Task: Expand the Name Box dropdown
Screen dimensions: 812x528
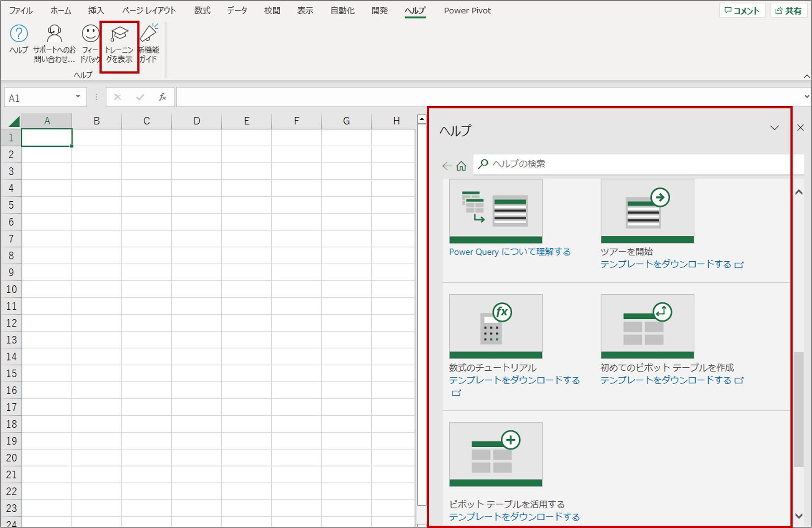Action: 78,97
